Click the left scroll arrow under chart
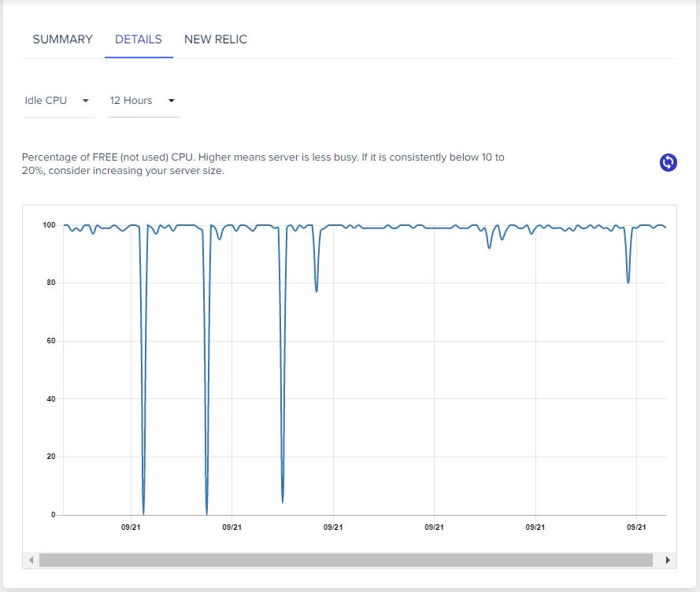Image resolution: width=700 pixels, height=592 pixels. [31, 560]
